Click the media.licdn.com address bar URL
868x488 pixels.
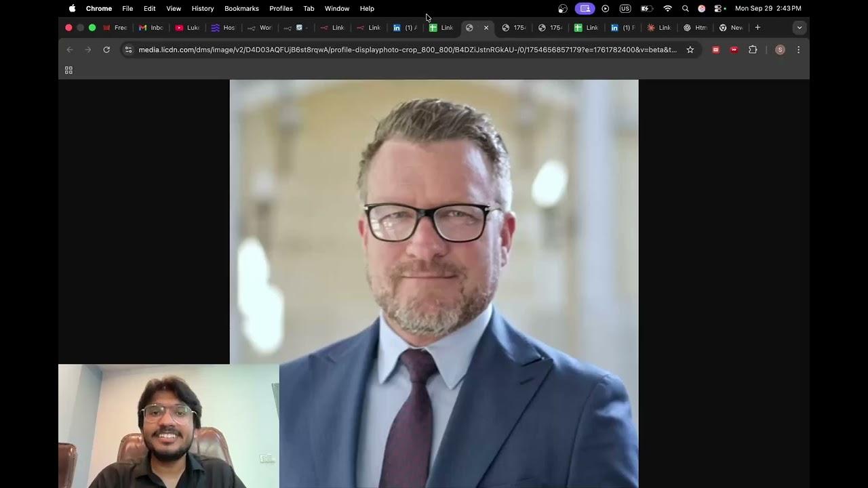click(x=408, y=49)
